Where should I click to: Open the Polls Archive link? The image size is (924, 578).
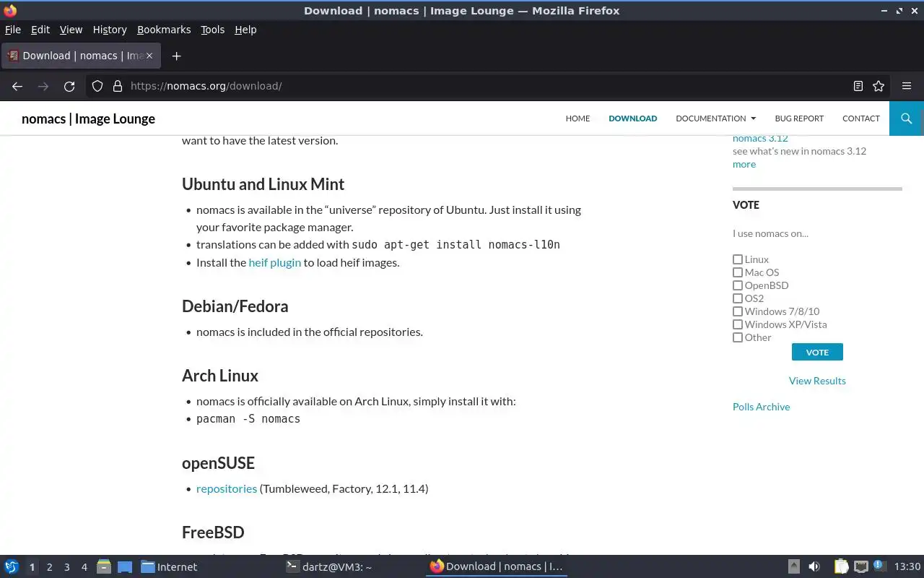761,407
